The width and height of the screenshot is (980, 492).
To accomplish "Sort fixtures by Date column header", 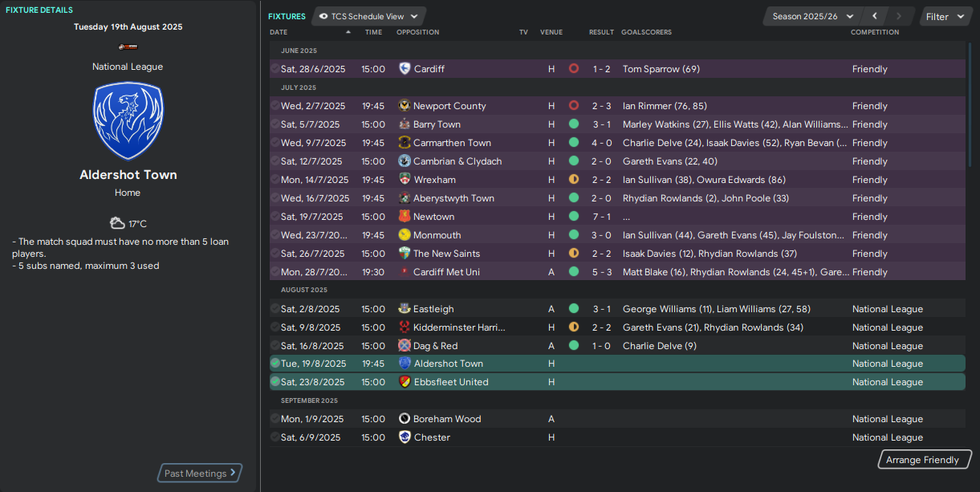I will [279, 32].
